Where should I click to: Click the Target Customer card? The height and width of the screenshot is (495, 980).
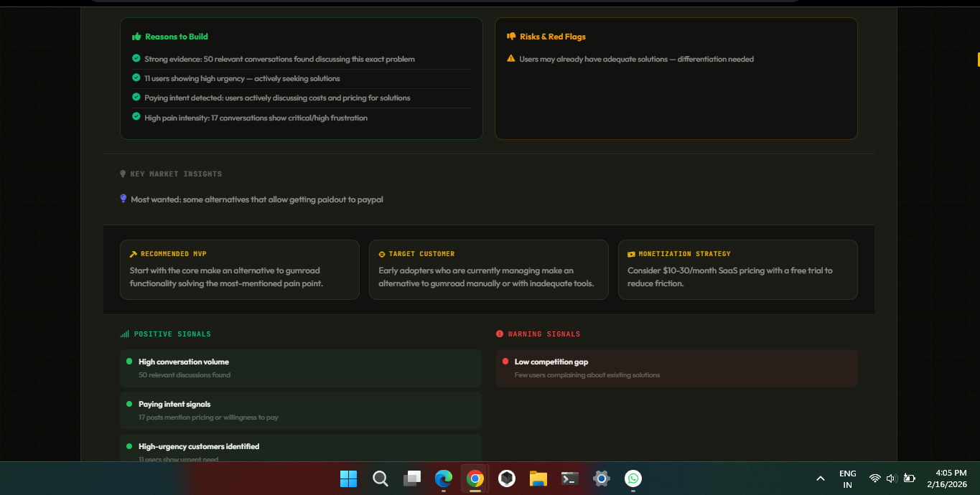[x=488, y=270]
